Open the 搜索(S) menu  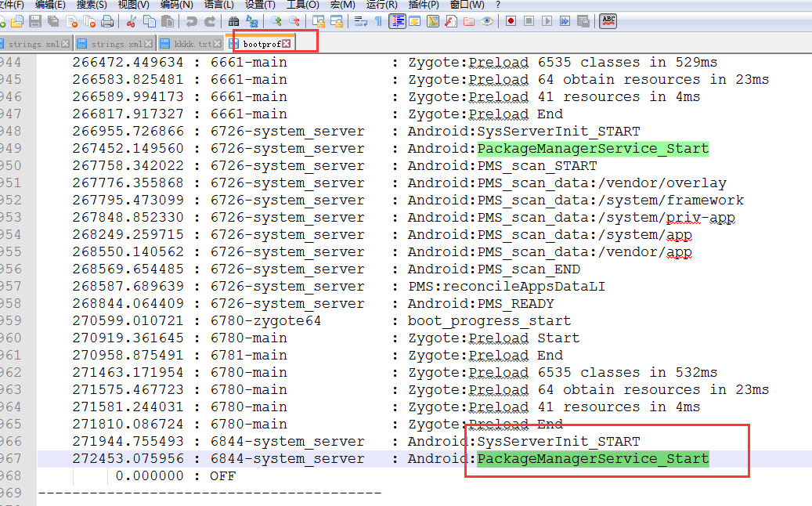[x=92, y=5]
